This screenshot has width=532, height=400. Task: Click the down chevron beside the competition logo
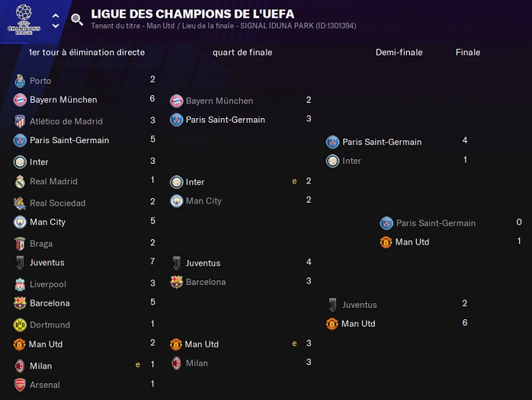[56, 26]
